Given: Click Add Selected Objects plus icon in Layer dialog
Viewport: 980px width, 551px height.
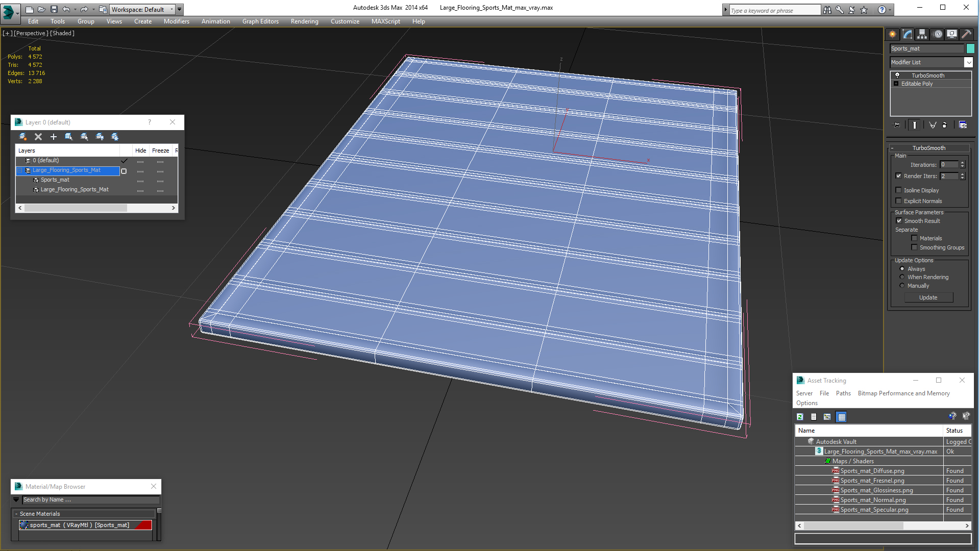Looking at the screenshot, I should click(x=53, y=137).
